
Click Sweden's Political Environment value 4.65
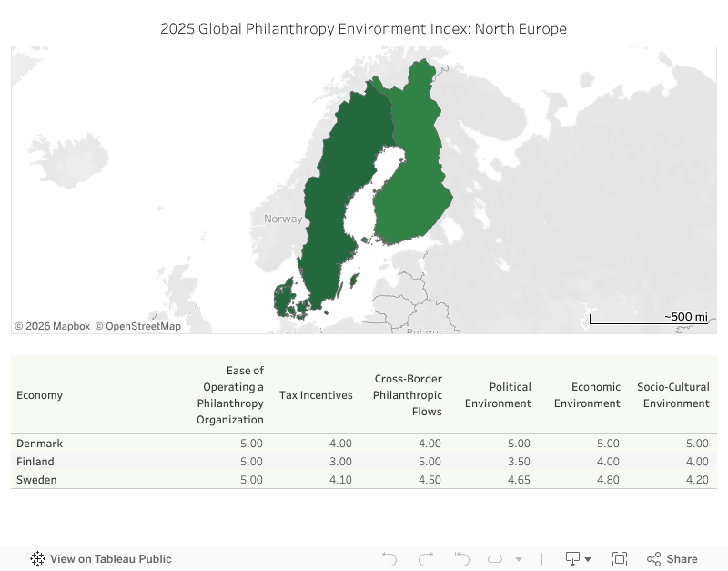coord(519,479)
